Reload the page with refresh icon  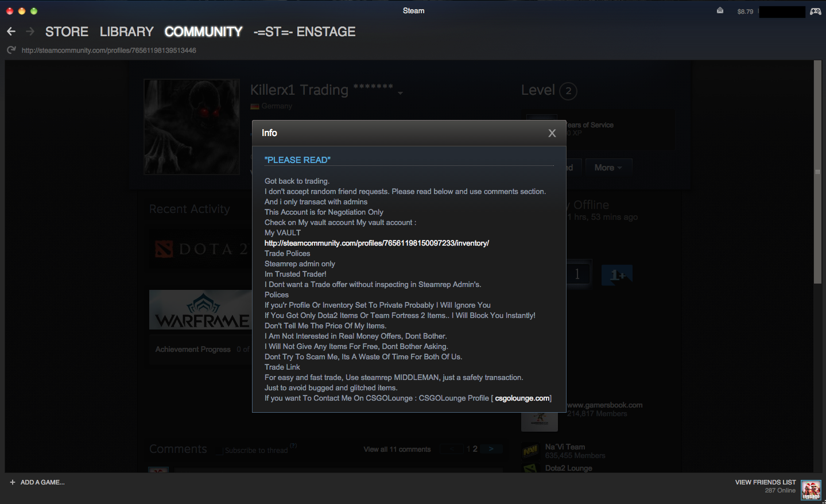(x=11, y=51)
